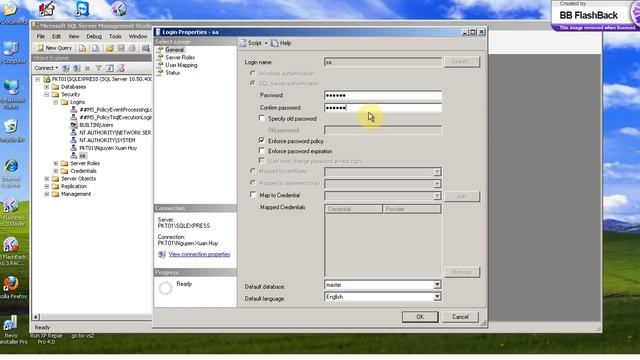Open the Default database dropdown

pos(437,284)
